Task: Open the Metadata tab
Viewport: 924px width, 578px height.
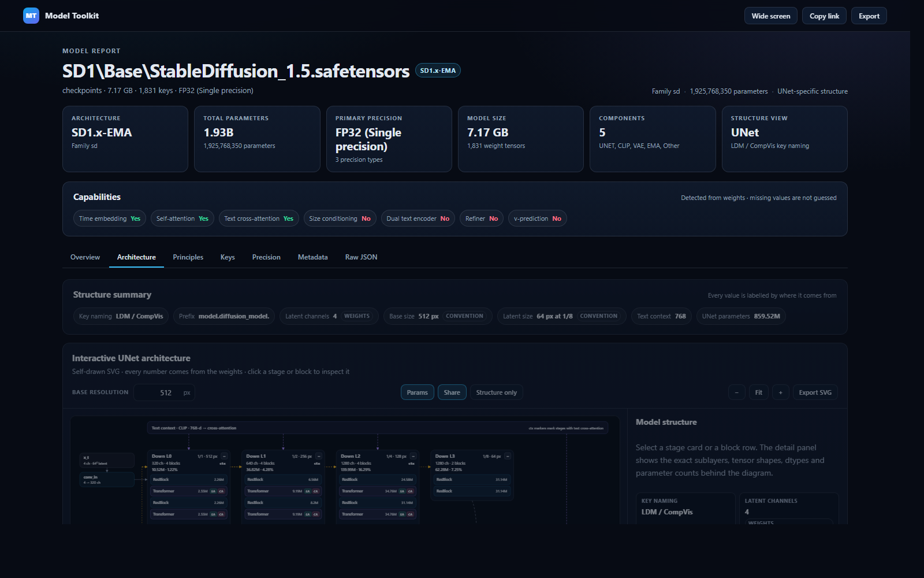Action: (312, 257)
